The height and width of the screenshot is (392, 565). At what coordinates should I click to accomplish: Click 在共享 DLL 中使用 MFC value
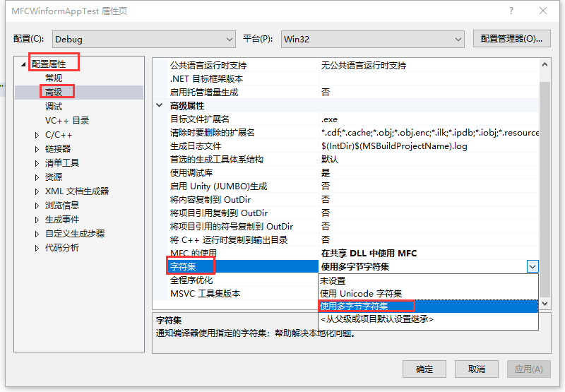[x=369, y=254]
